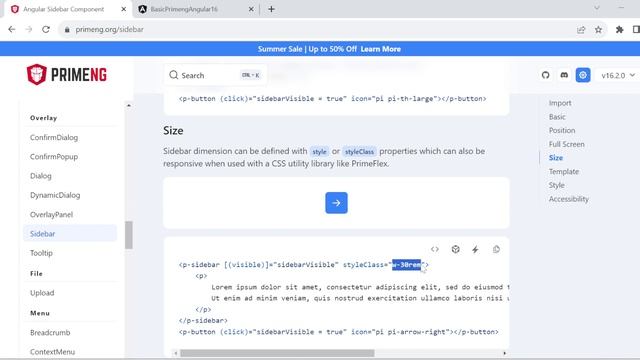The image size is (640, 360).
Task: Click the left menu scrollbar thumb
Action: 129,235
